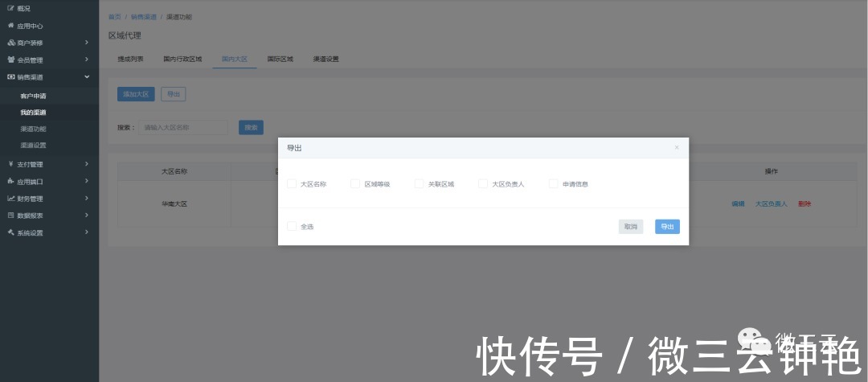This screenshot has height=382, width=868.
Task: Click the 大区名称 column header
Action: click(174, 171)
